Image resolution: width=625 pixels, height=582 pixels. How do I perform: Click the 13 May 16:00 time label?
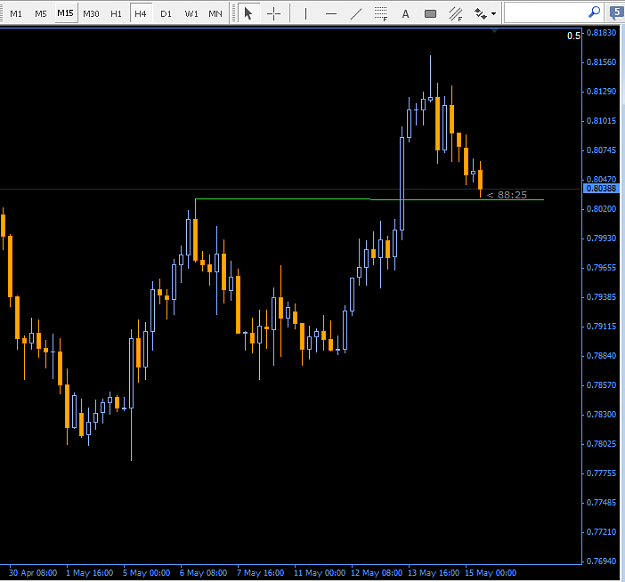(433, 573)
